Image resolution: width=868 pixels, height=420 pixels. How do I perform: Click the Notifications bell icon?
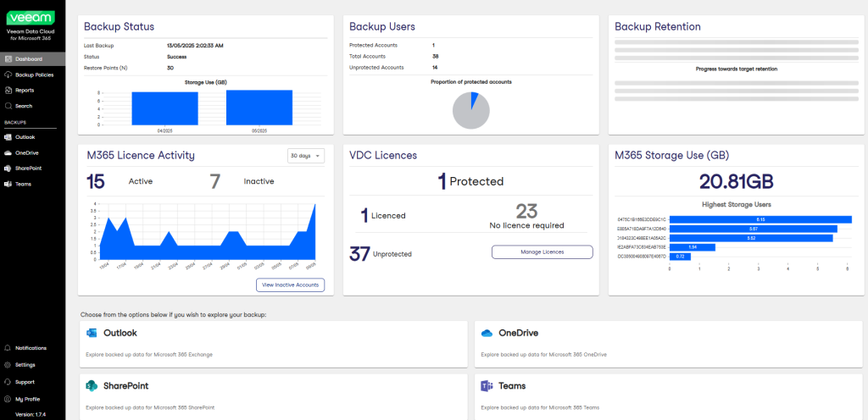8,348
